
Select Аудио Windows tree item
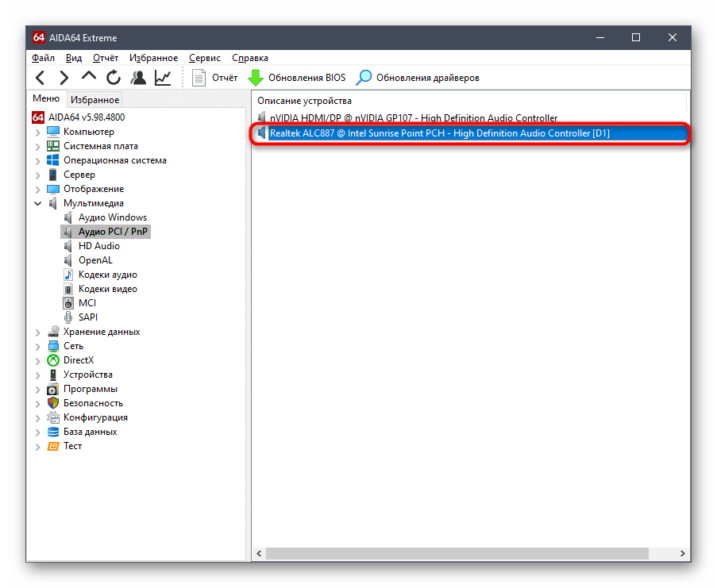pos(113,217)
